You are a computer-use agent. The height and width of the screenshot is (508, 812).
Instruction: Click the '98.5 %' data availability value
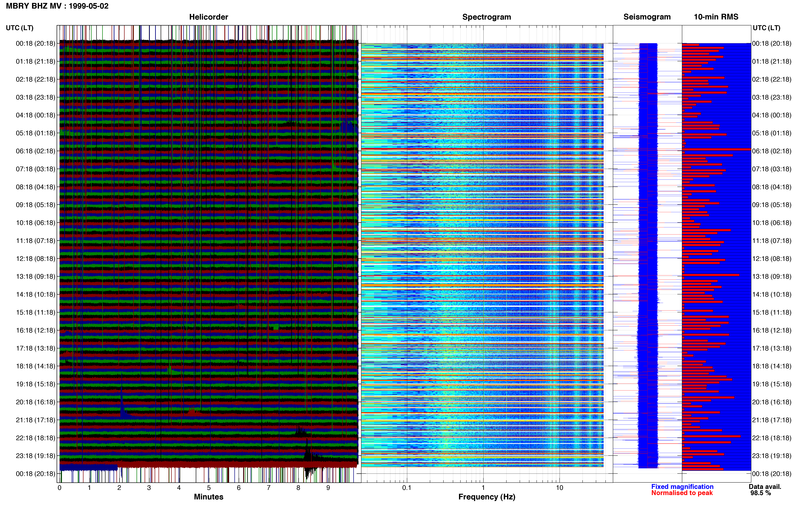coord(761,493)
